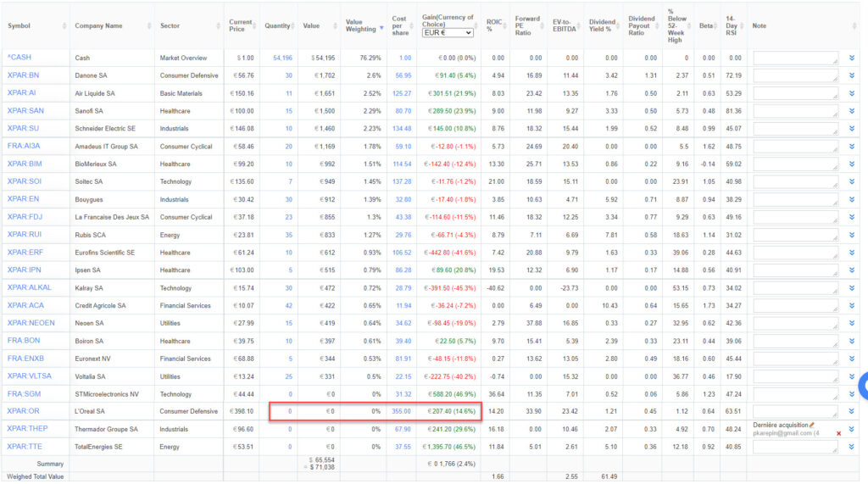Click the note field for TotalEnergies SE
Viewport: 868px width, 484px height.
(795, 447)
